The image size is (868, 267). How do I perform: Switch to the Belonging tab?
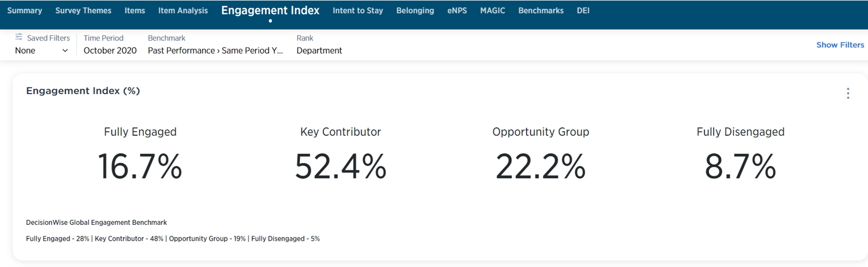tap(415, 11)
